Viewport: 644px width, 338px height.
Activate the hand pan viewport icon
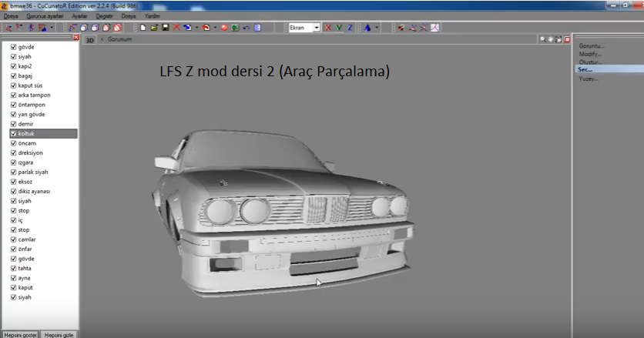[550, 39]
